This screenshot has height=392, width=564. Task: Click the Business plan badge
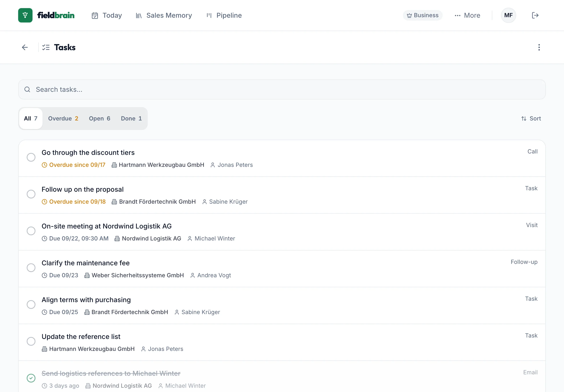(423, 15)
